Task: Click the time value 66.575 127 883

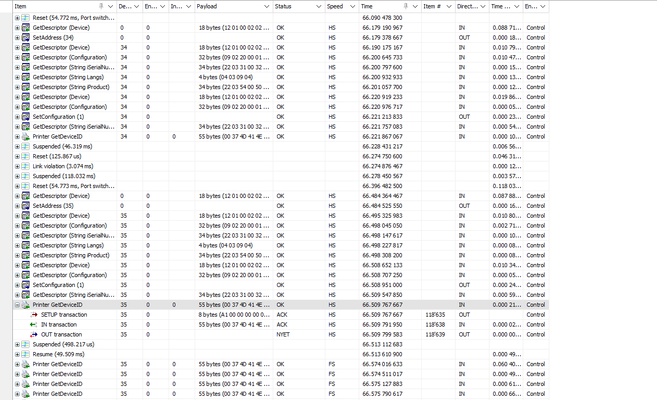Action: click(382, 384)
